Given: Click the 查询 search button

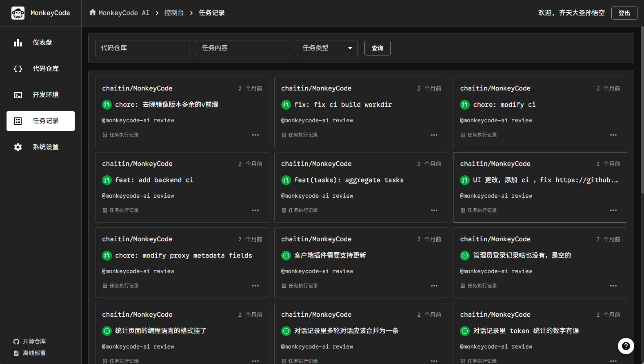Looking at the screenshot, I should coord(377,48).
